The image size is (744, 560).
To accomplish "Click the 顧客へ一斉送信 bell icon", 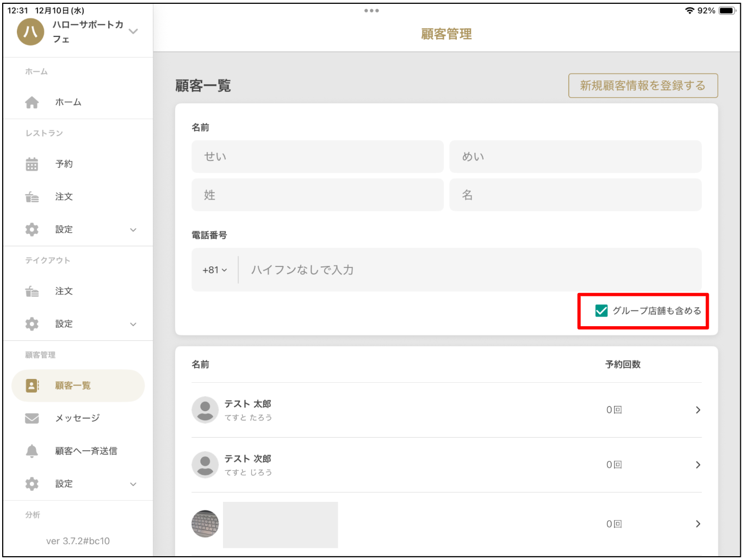I will (x=32, y=451).
